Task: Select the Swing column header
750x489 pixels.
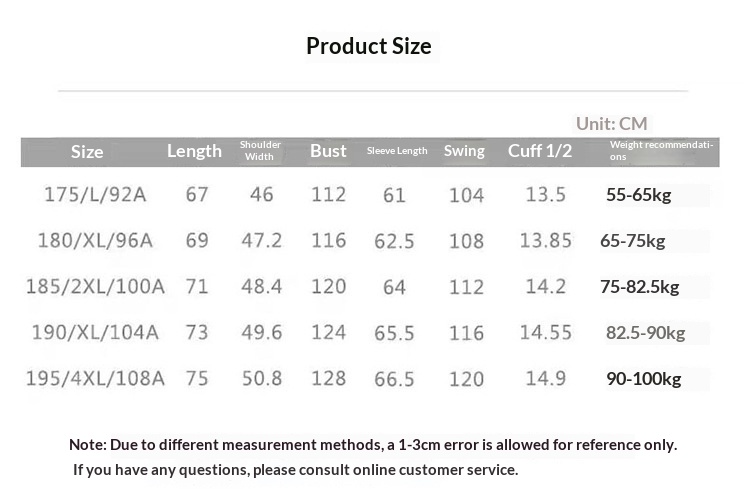Action: (x=464, y=151)
